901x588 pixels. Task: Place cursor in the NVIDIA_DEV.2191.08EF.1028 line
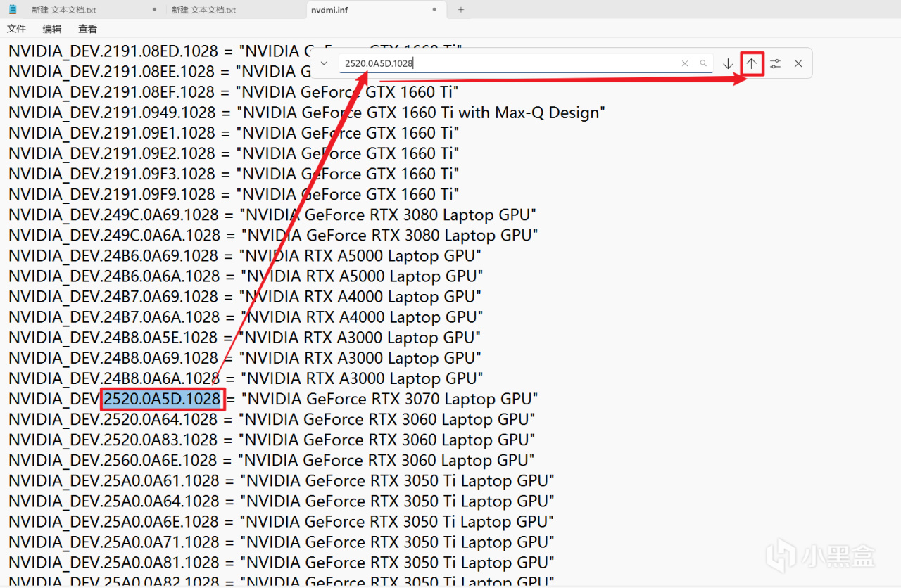234,91
